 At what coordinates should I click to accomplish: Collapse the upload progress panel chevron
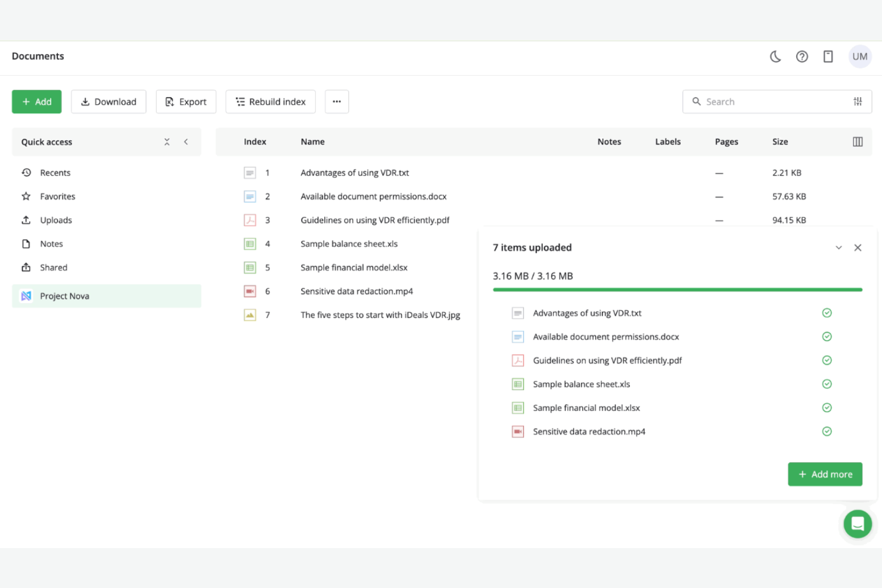point(839,247)
